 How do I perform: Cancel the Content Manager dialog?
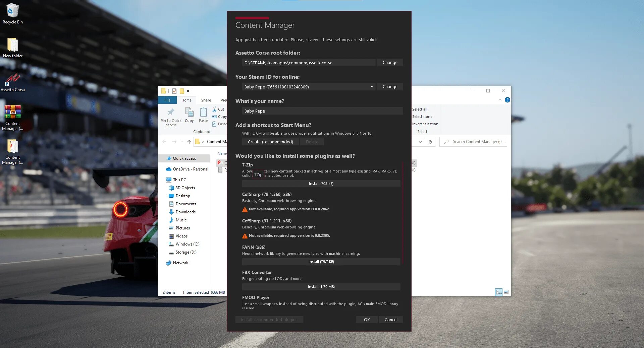tap(391, 320)
